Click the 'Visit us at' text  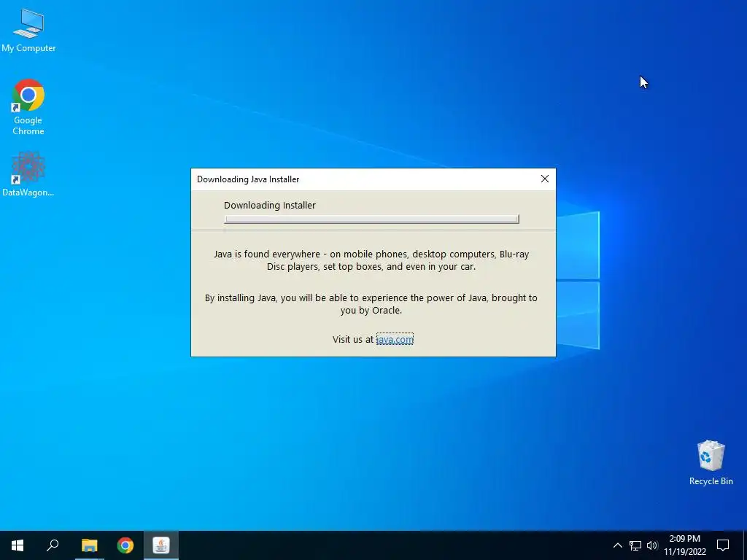353,339
